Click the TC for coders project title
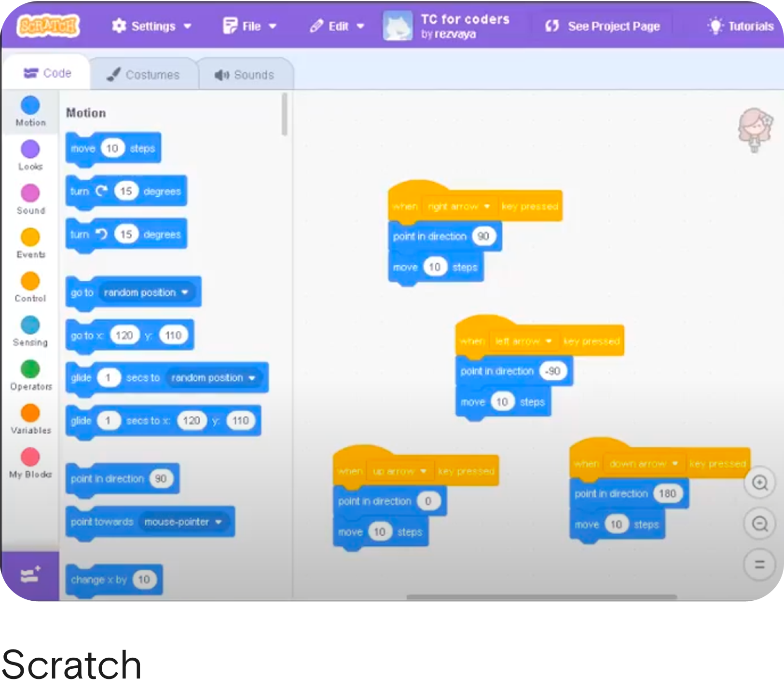The image size is (784, 690). tap(465, 19)
